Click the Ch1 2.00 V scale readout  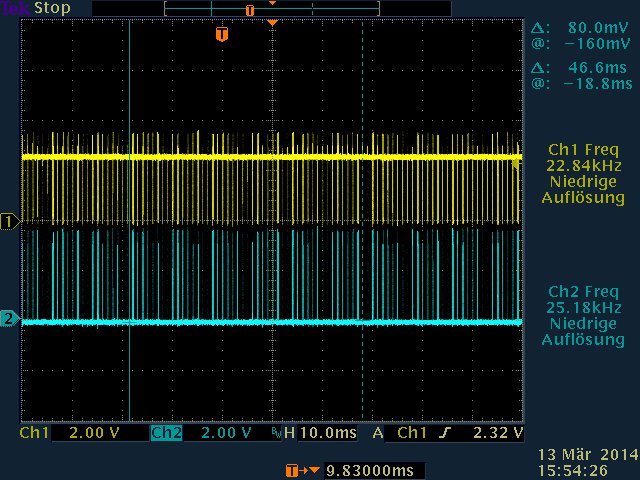(x=94, y=433)
